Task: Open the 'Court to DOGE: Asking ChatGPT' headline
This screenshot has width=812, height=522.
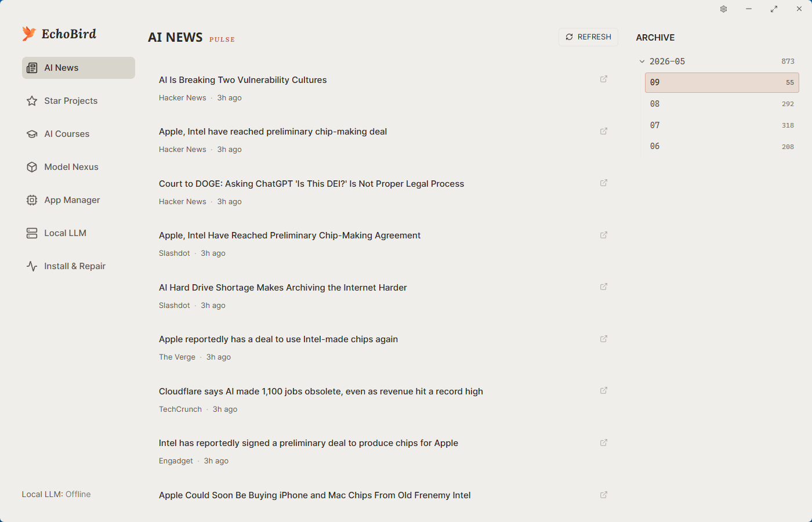Action: [x=311, y=184]
